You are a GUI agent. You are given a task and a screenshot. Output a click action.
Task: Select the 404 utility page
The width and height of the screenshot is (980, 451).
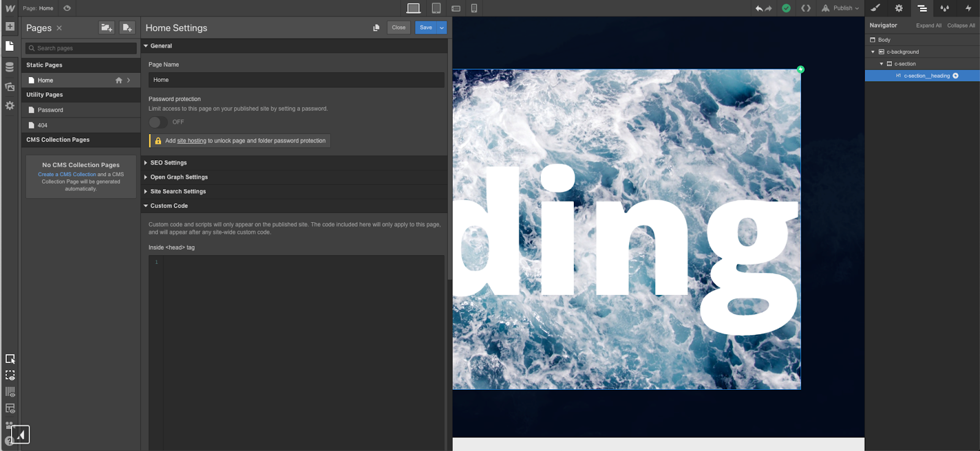coord(81,125)
